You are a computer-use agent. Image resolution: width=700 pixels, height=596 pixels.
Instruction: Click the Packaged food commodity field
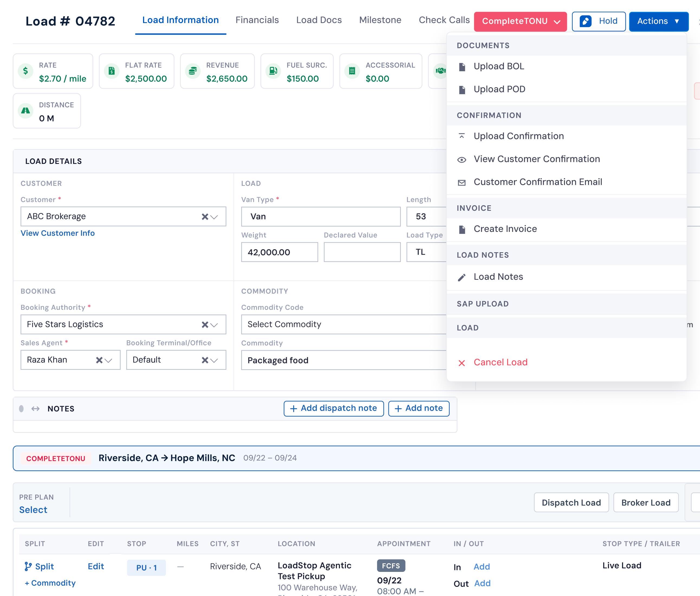pyautogui.click(x=344, y=360)
